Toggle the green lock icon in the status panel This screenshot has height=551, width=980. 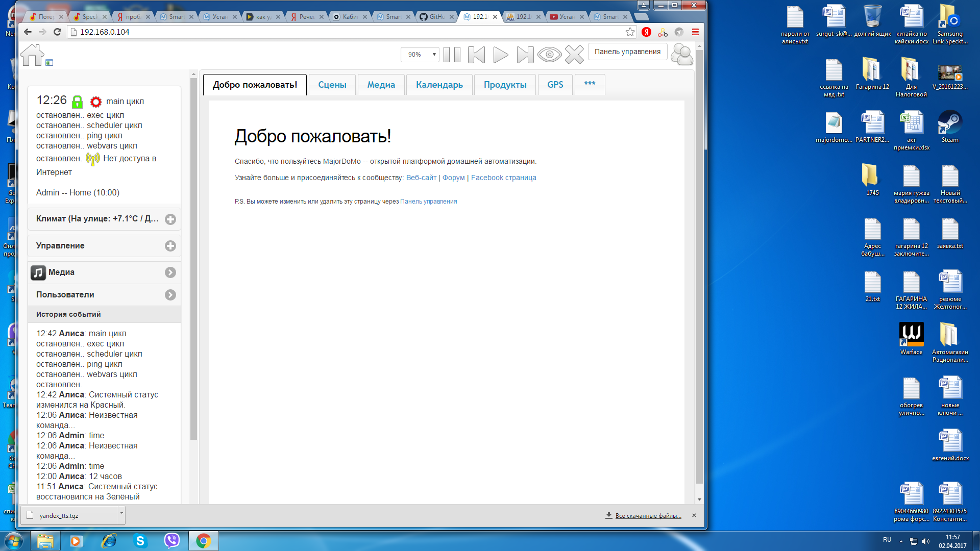(78, 101)
